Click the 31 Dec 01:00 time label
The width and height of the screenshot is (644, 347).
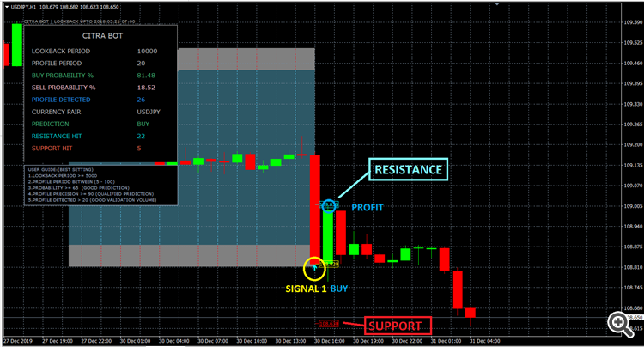coord(446,341)
